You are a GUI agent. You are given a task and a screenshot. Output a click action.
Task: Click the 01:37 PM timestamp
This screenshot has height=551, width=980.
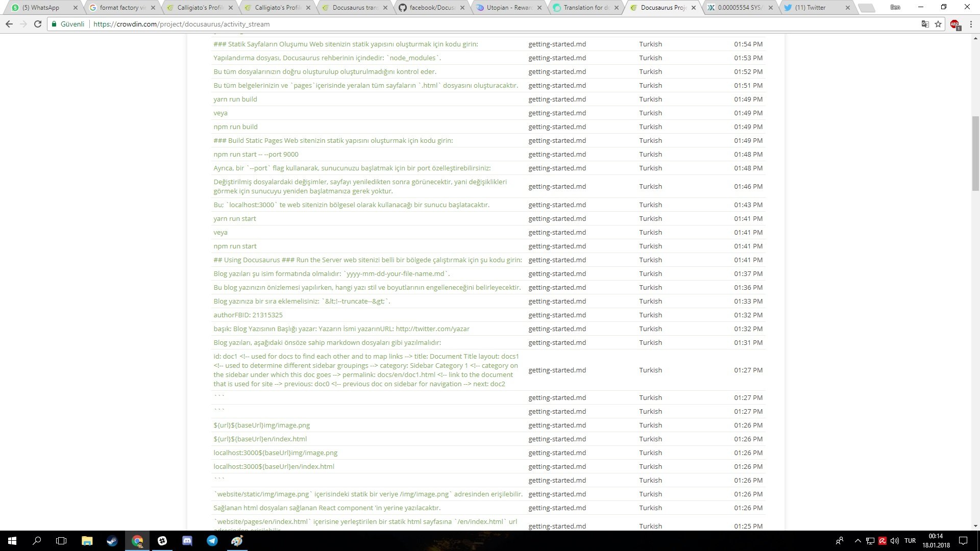click(x=748, y=273)
